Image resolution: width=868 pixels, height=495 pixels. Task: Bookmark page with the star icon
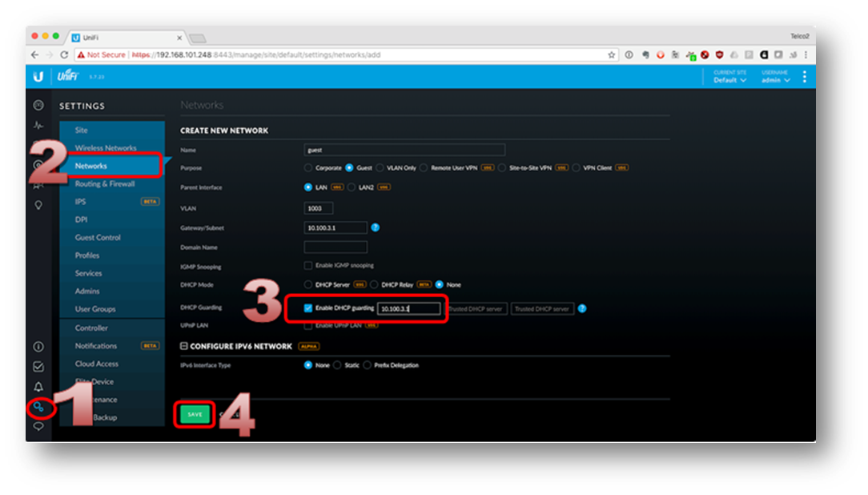pos(612,55)
